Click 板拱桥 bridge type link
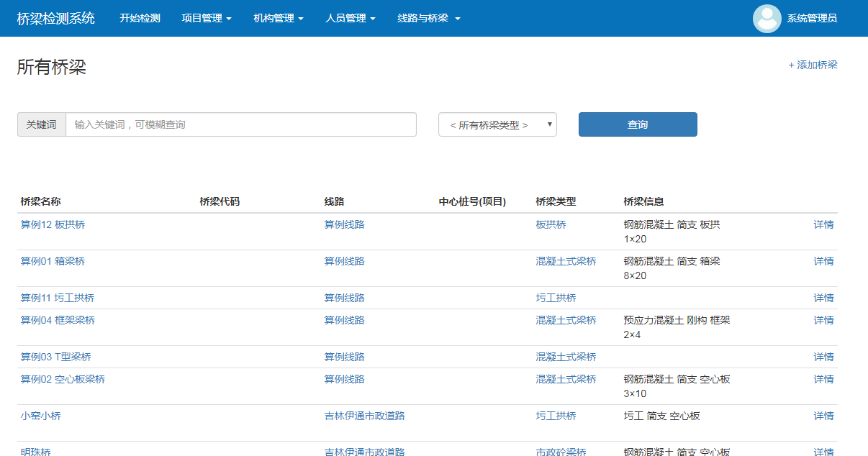 [551, 224]
